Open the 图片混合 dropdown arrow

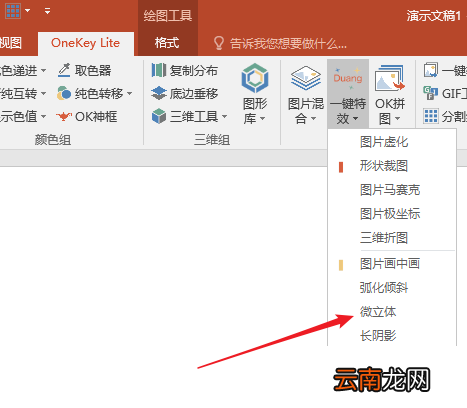[313, 119]
